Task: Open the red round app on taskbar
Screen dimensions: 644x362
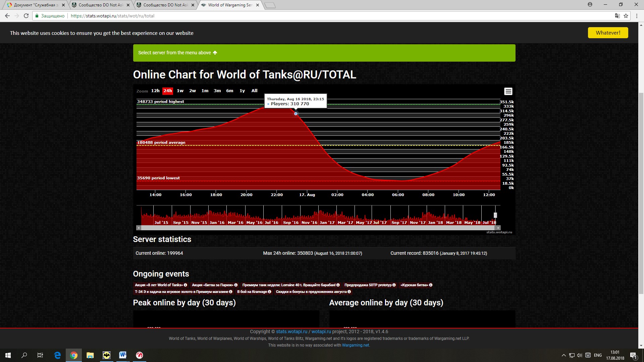Action: click(139, 355)
